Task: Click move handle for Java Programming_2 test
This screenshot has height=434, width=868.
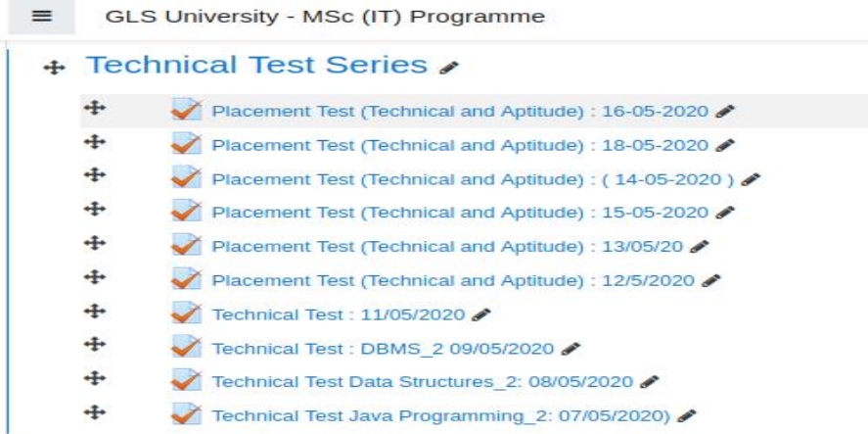Action: tap(95, 411)
